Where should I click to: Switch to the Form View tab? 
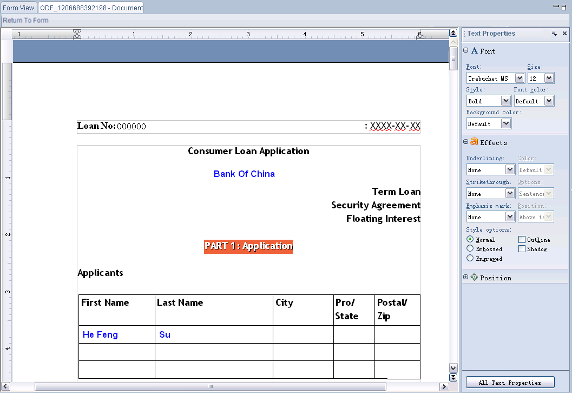point(18,7)
